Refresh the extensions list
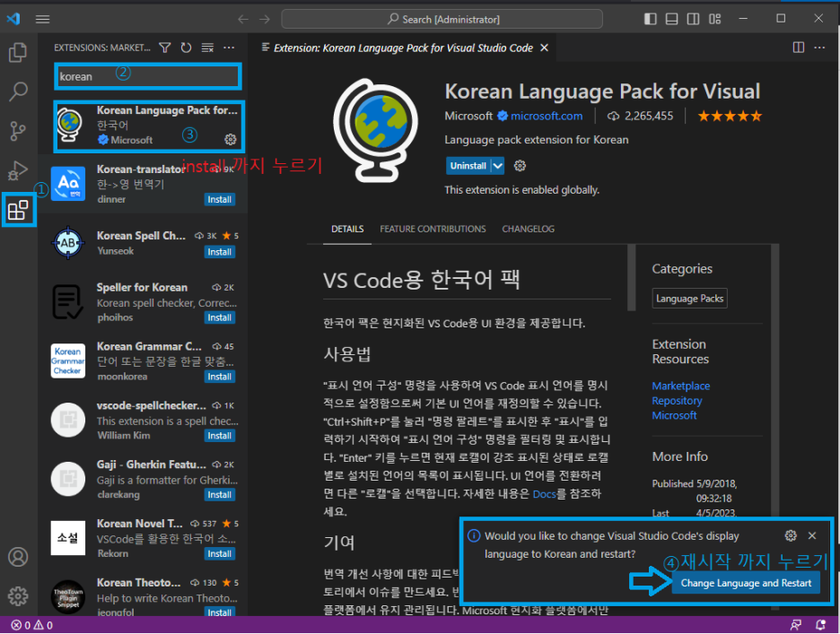The image size is (840, 634). click(186, 48)
